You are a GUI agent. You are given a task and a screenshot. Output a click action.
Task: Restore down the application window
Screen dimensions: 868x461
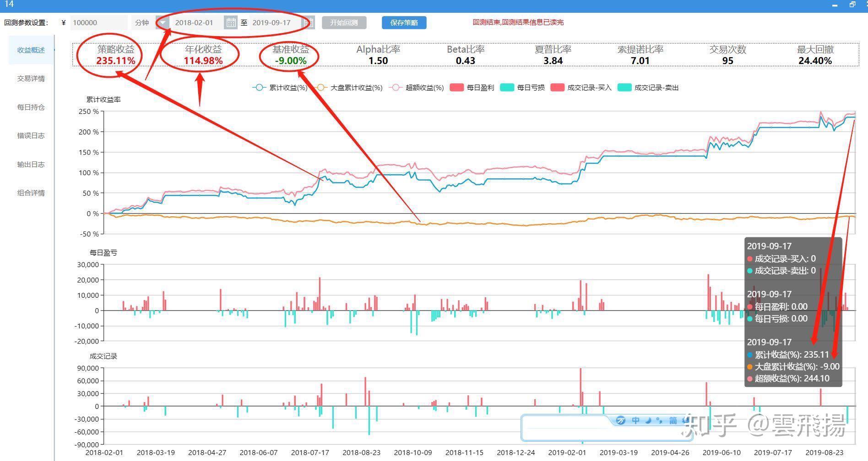(x=852, y=4)
